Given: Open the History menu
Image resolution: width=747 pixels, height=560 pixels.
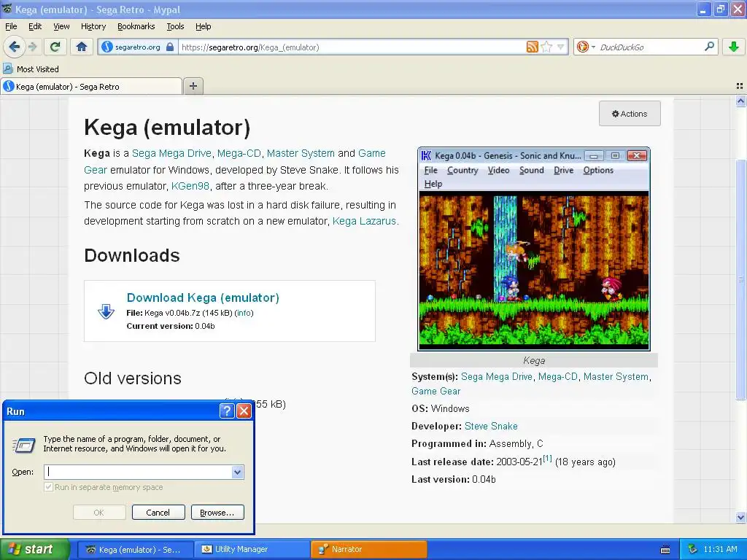Looking at the screenshot, I should click(x=93, y=26).
